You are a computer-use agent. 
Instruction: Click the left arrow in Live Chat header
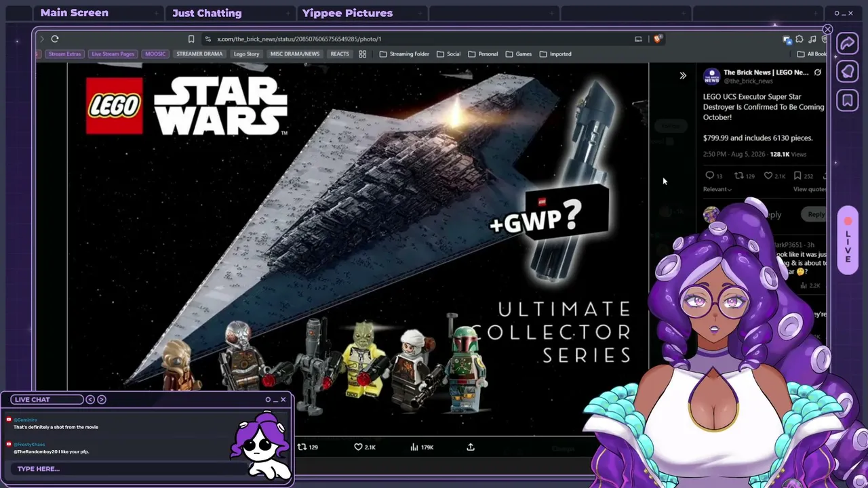[x=90, y=400]
